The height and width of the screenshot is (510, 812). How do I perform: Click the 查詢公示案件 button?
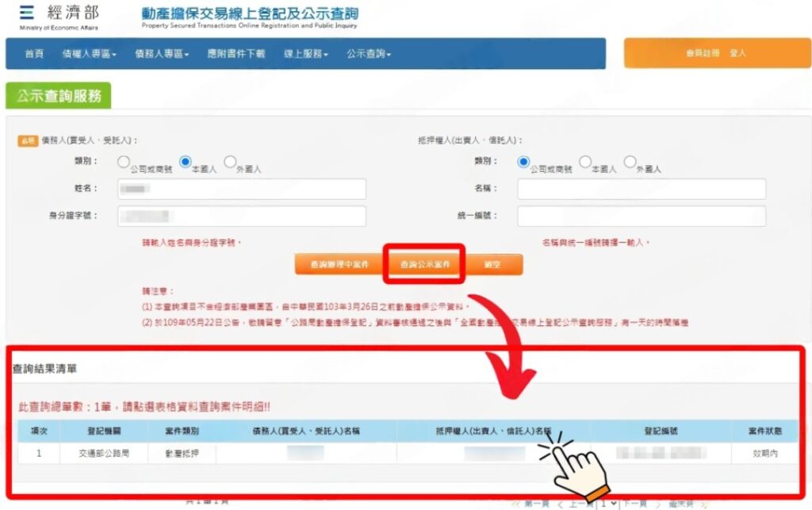(x=425, y=264)
